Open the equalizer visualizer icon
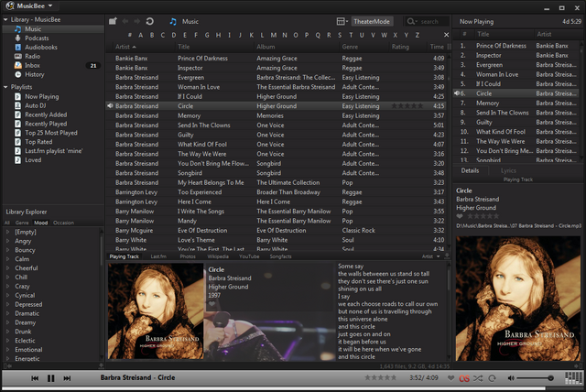The image size is (586, 392). click(572, 377)
